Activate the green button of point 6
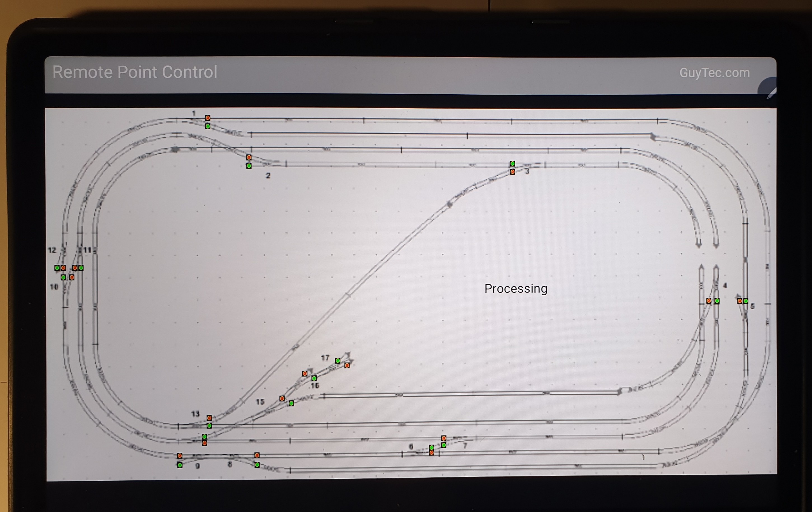This screenshot has width=812, height=512. click(x=432, y=447)
